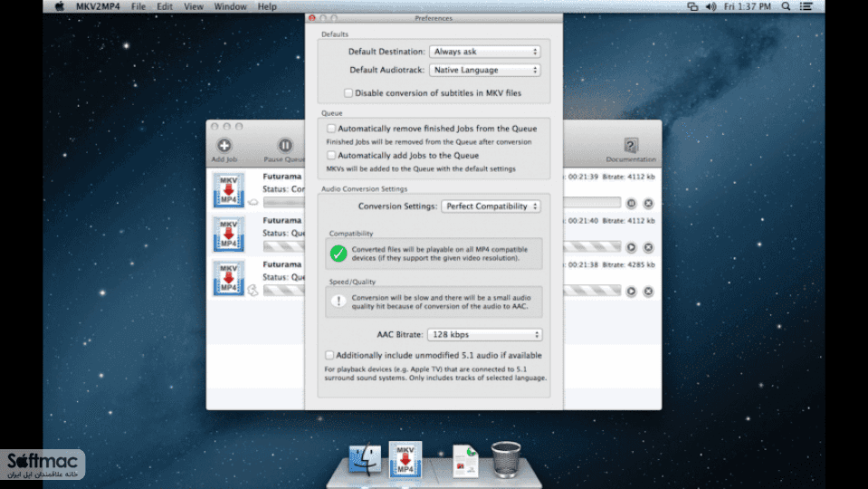The height and width of the screenshot is (489, 868).
Task: Open the View menu
Action: [x=194, y=6]
